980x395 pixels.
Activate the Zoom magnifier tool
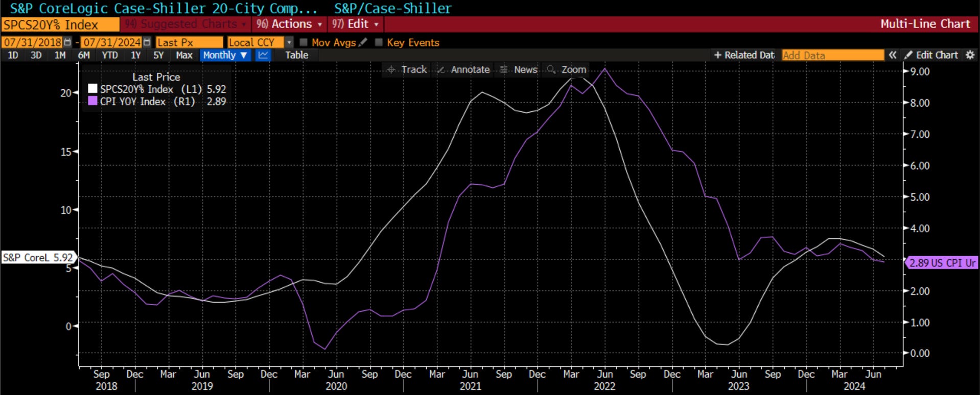(567, 69)
